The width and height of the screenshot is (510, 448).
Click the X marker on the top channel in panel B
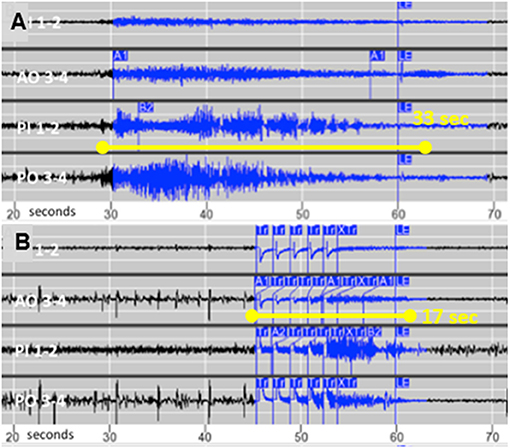[342, 230]
